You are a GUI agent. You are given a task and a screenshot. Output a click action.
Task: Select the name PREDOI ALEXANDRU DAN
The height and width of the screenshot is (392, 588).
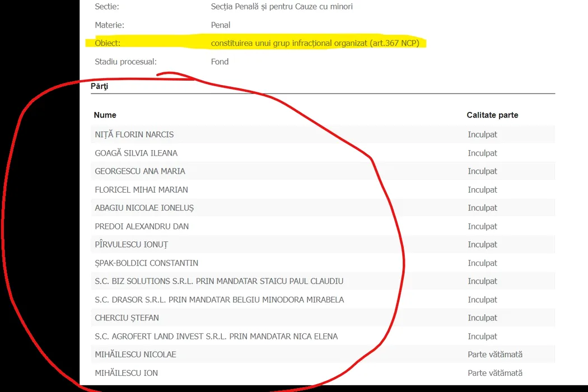[142, 226]
